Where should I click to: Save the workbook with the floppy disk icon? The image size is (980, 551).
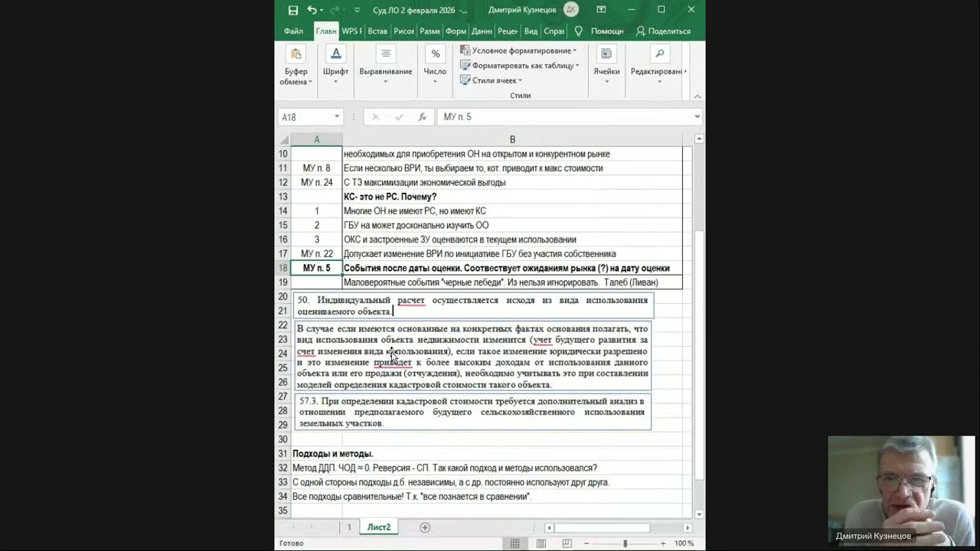click(292, 10)
